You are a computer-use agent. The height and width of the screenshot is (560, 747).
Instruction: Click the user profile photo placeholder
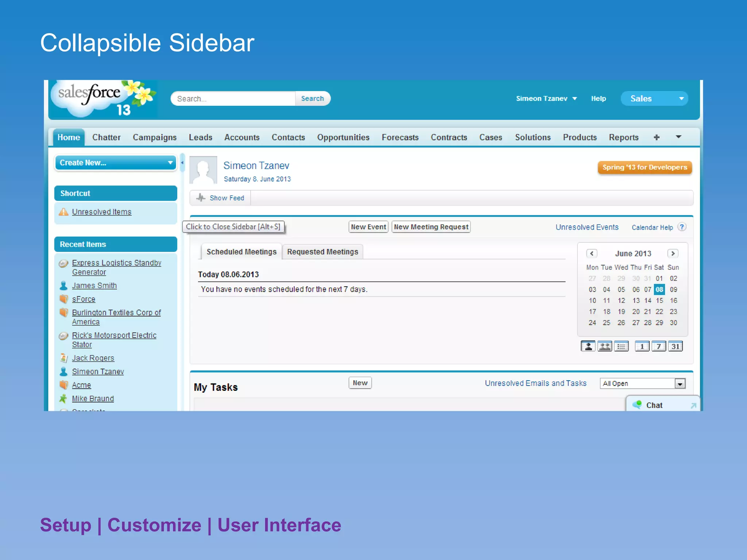(x=203, y=170)
